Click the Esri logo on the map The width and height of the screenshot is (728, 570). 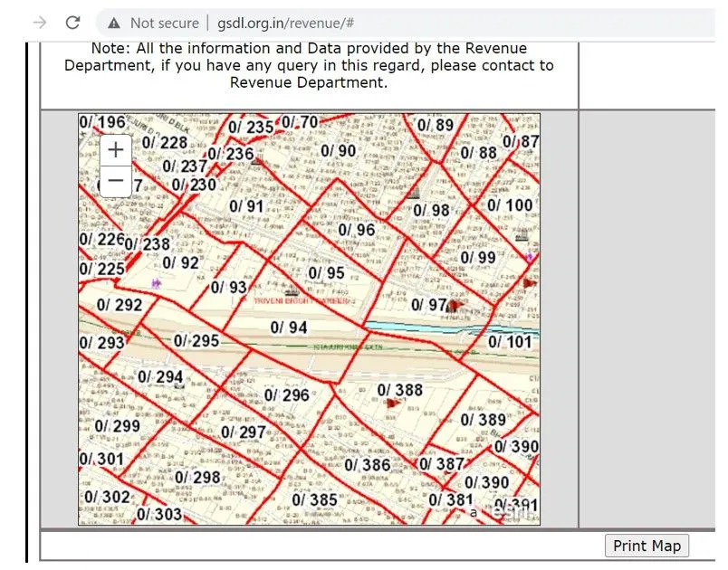[x=510, y=511]
